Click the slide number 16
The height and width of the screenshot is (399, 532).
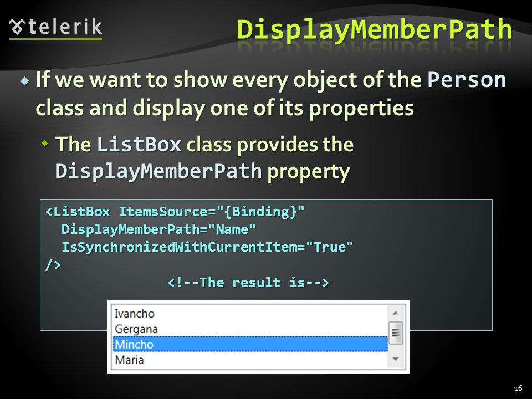click(x=518, y=388)
